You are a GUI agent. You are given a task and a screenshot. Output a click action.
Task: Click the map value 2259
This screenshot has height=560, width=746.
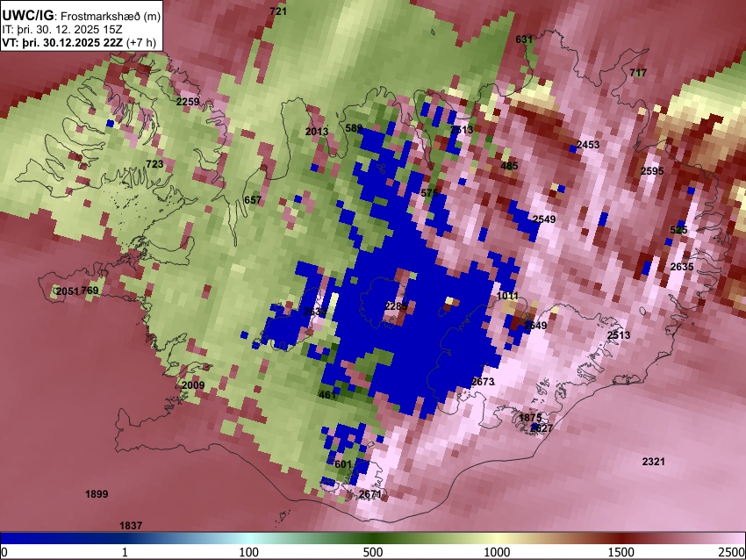pyautogui.click(x=188, y=101)
